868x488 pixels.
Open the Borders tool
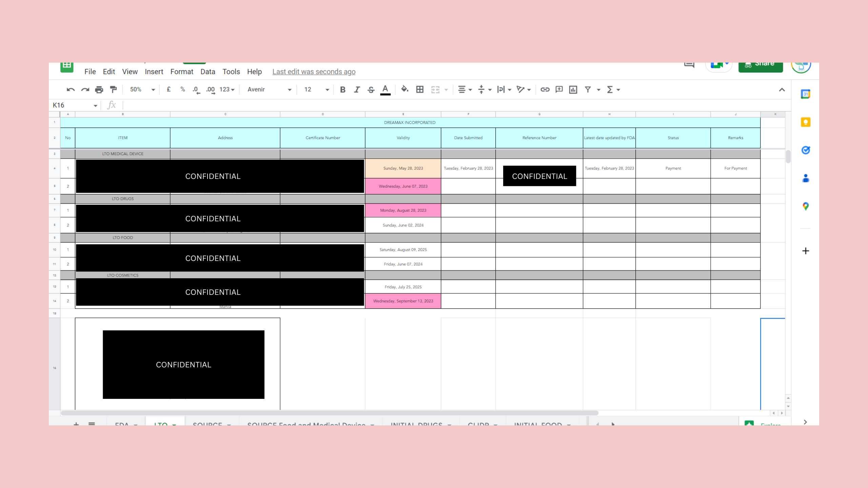coord(420,89)
